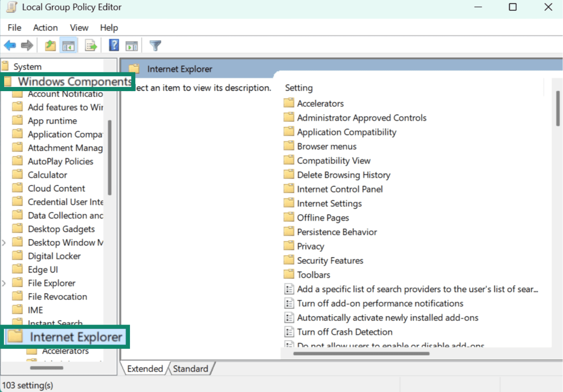The width and height of the screenshot is (563, 392).
Task: Toggle the Show/Hide Action Pane icon
Action: tap(132, 45)
